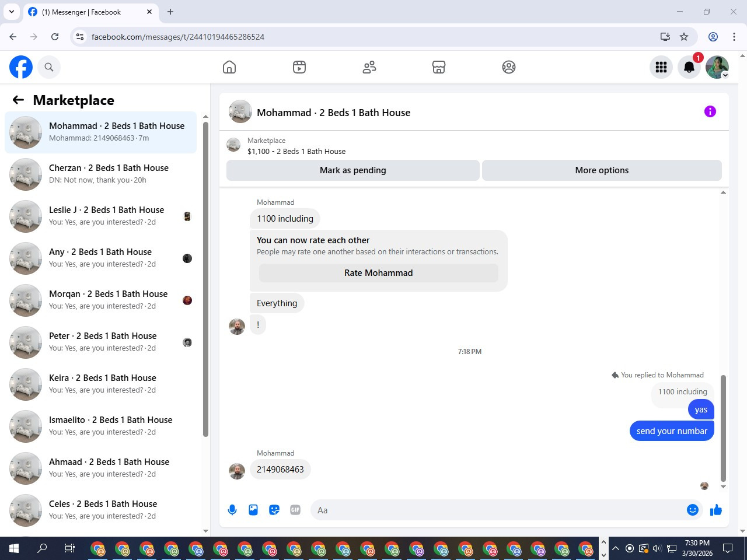This screenshot has height=560, width=747.
Task: Open the notifications bell
Action: (689, 67)
